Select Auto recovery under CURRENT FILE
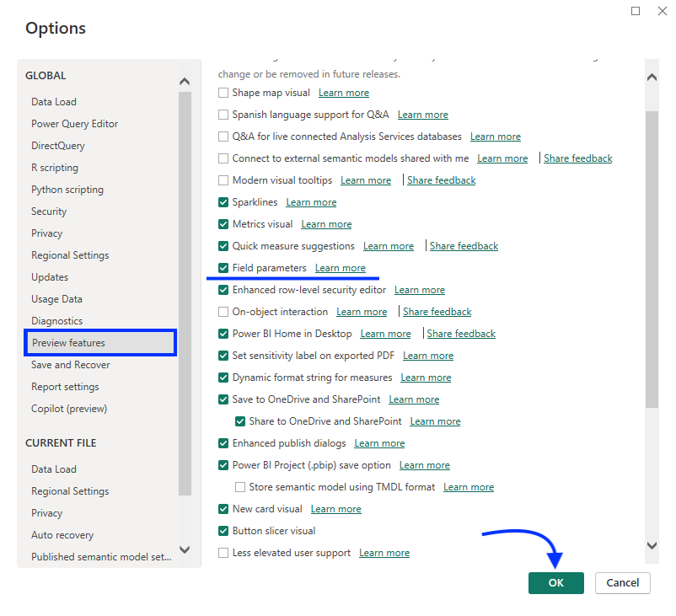 [x=62, y=535]
